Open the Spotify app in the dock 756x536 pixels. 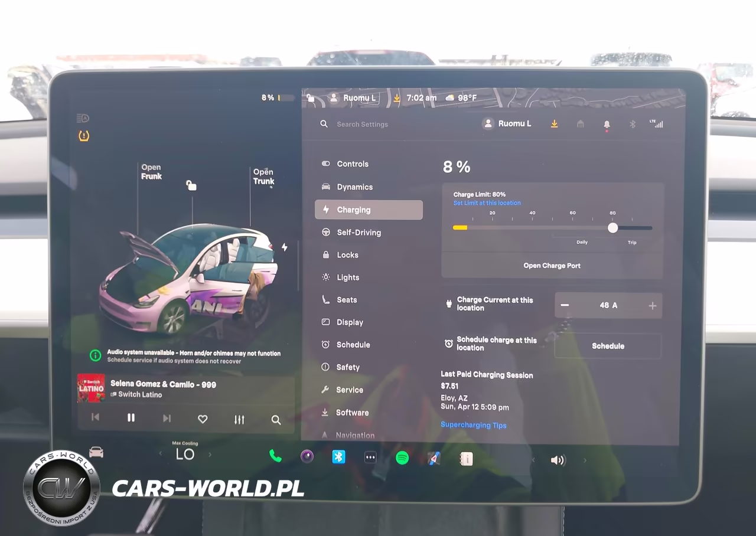[402, 457]
